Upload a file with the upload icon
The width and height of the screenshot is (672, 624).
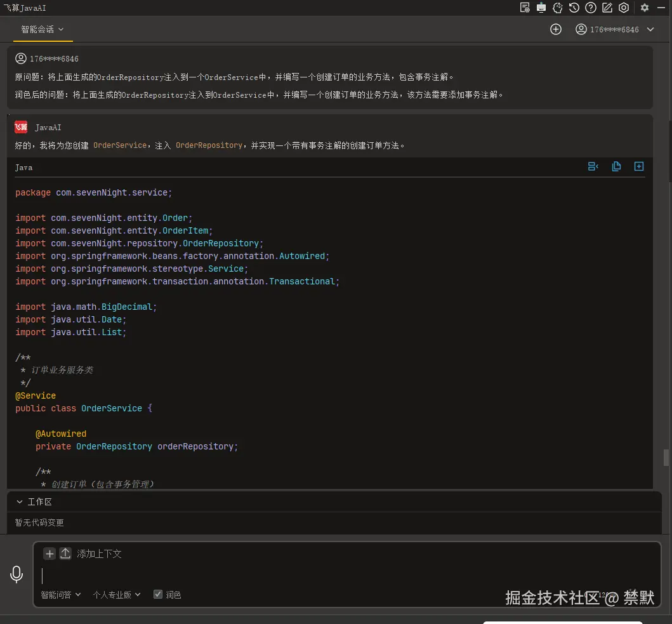click(65, 554)
